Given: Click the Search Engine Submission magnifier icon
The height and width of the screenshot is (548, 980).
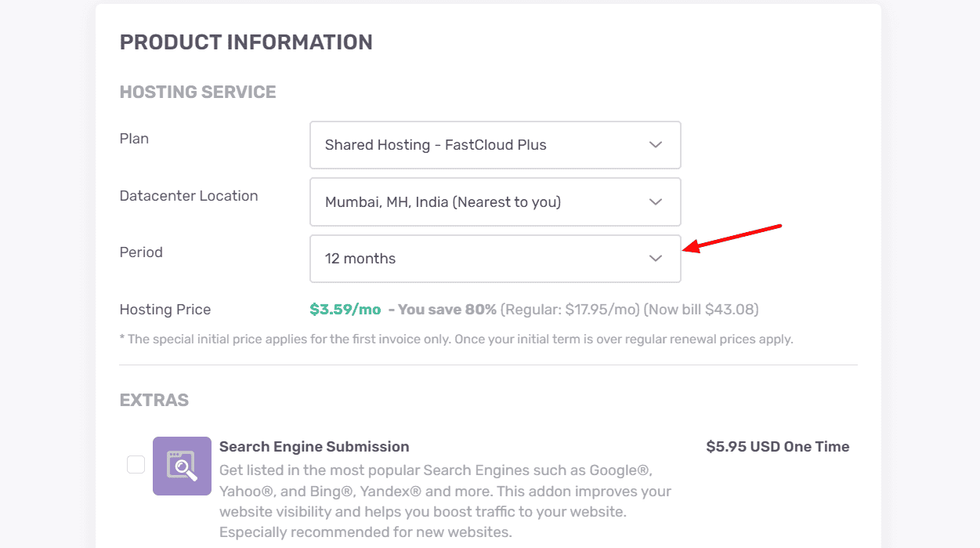Looking at the screenshot, I should (182, 465).
